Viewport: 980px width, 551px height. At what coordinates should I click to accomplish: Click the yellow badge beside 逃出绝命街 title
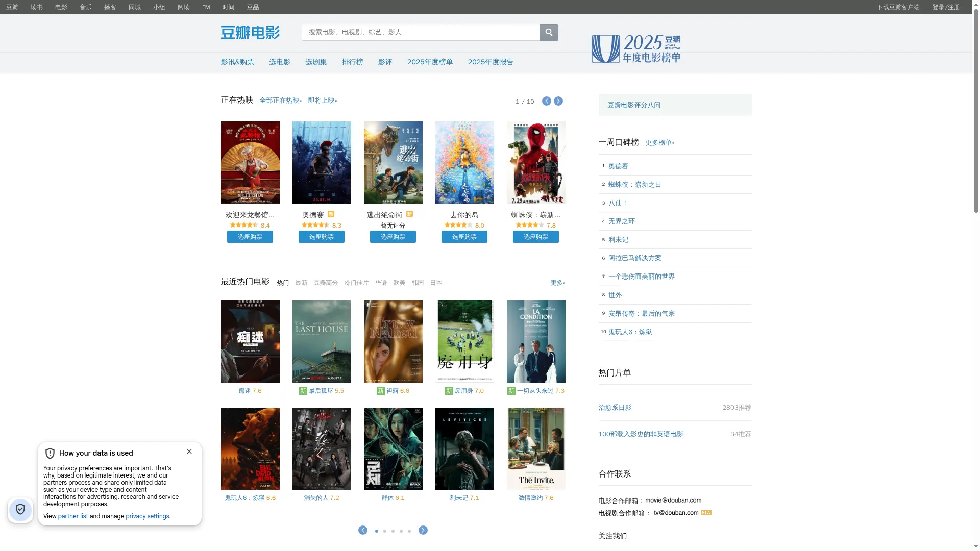(409, 214)
